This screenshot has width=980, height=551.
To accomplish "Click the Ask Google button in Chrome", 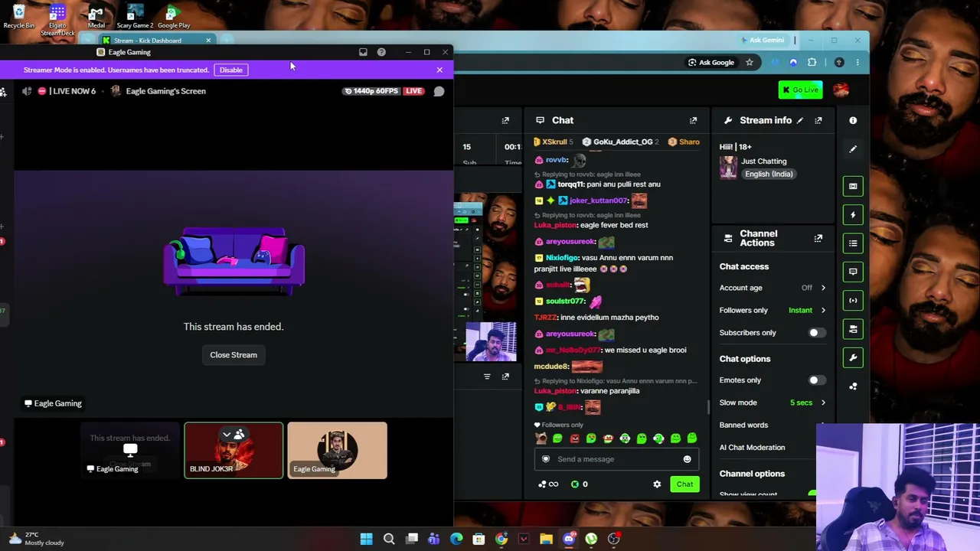I will coord(711,63).
